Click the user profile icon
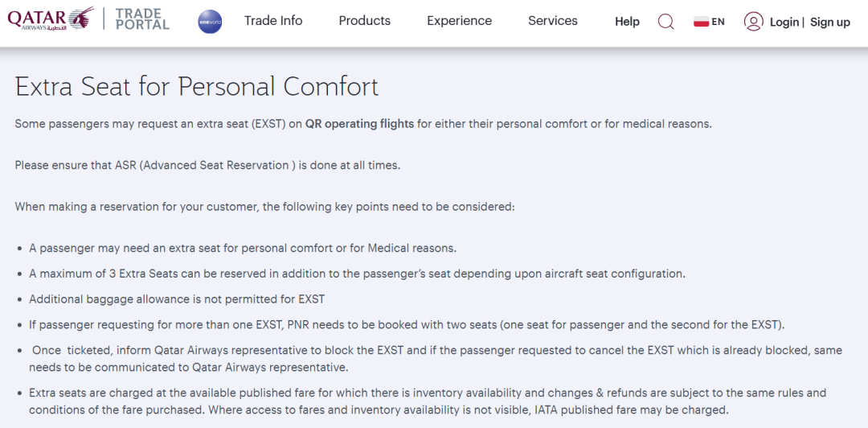Viewport: 868px width, 428px height. click(x=753, y=22)
